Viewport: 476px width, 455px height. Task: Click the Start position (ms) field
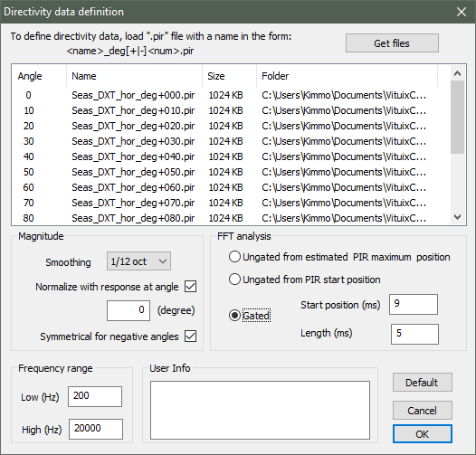414,304
